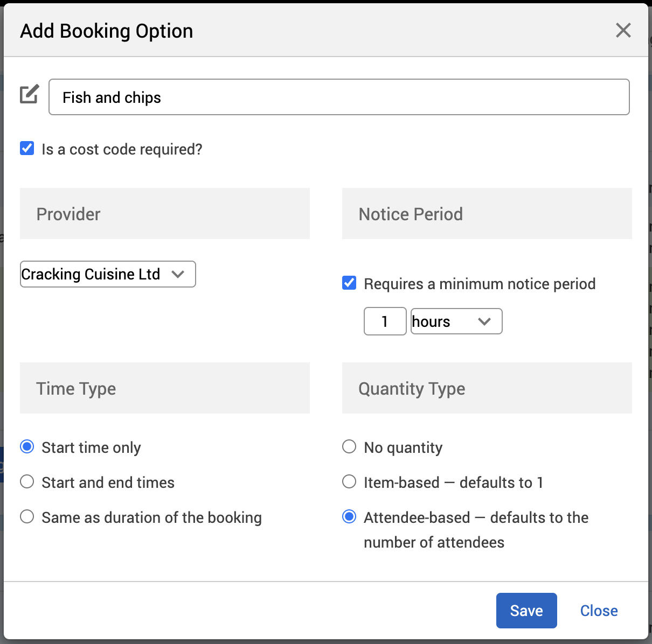Close the Add Booking Option dialog with X
This screenshot has width=652, height=644.
tap(623, 31)
